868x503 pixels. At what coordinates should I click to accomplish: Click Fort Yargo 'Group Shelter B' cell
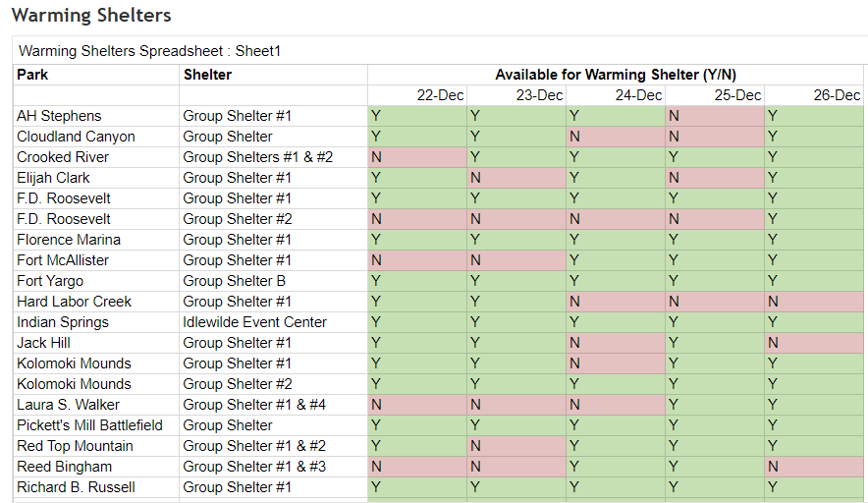coord(273,281)
